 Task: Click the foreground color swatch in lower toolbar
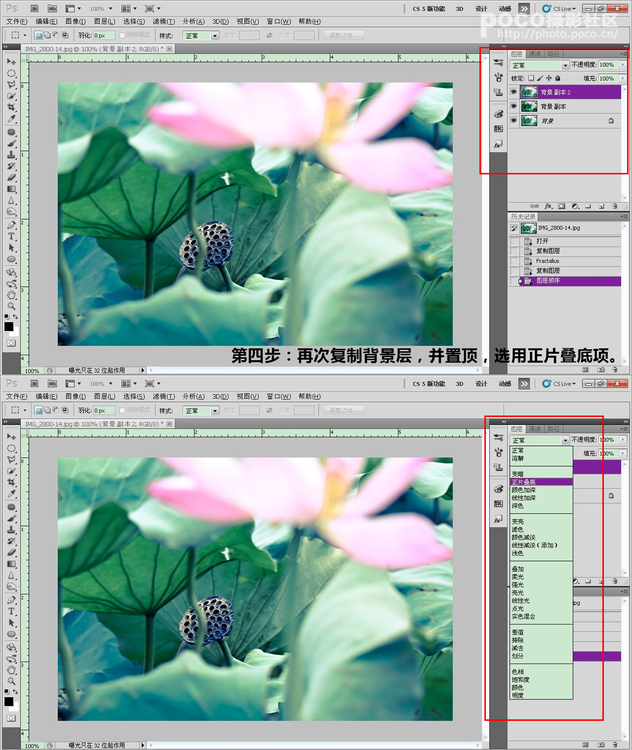pyautogui.click(x=9, y=701)
